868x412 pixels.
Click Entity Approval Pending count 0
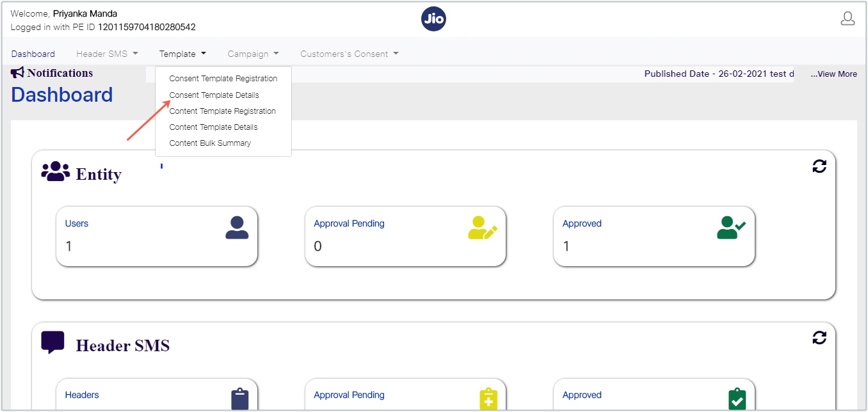click(x=317, y=246)
